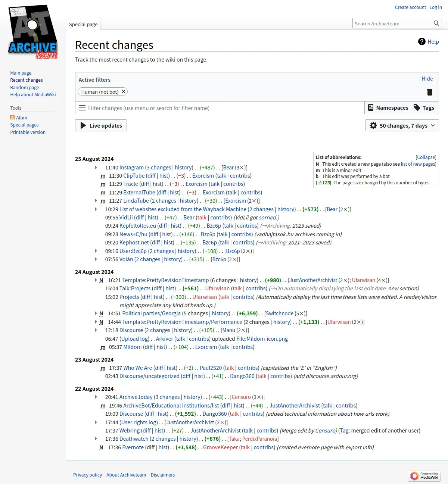This screenshot has width=448, height=484.
Task: Click the search magnifier icon
Action: pyautogui.click(x=436, y=23)
